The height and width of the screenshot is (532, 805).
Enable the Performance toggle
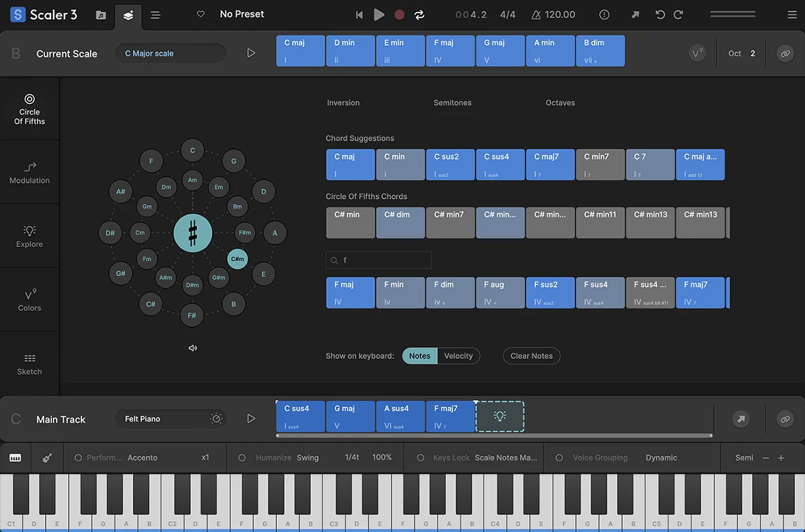click(78, 458)
